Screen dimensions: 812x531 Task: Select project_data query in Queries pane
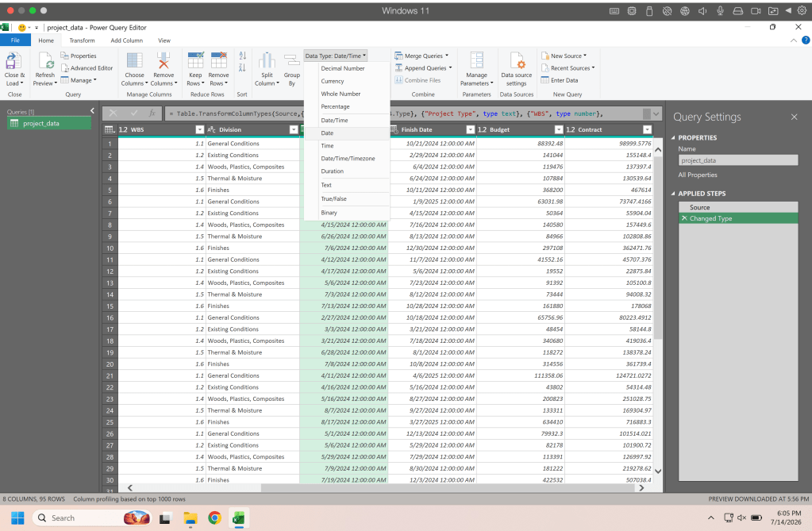pyautogui.click(x=49, y=123)
